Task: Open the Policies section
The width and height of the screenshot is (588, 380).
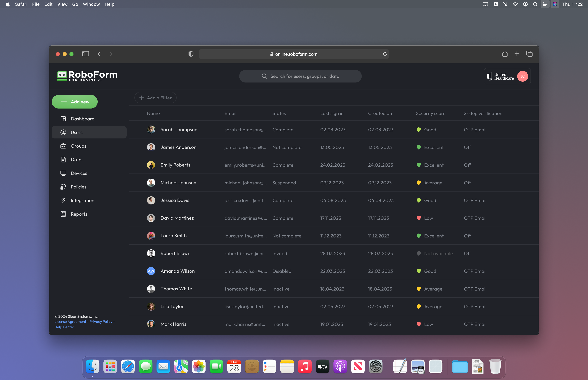Action: tap(78, 187)
